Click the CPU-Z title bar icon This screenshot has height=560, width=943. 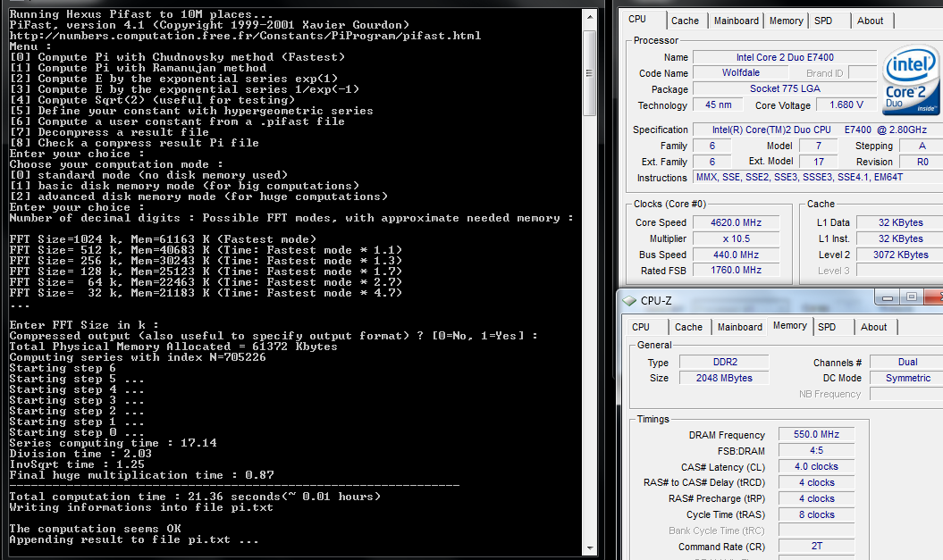tap(629, 300)
